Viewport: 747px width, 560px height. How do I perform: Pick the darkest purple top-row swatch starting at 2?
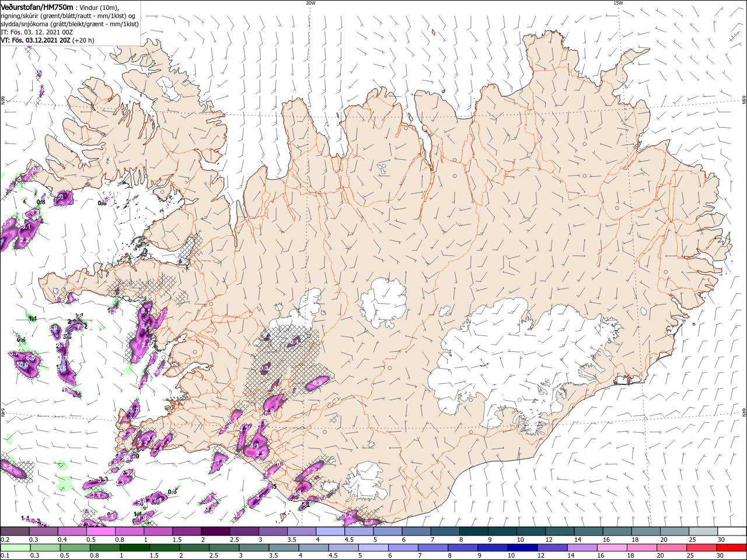(x=215, y=531)
